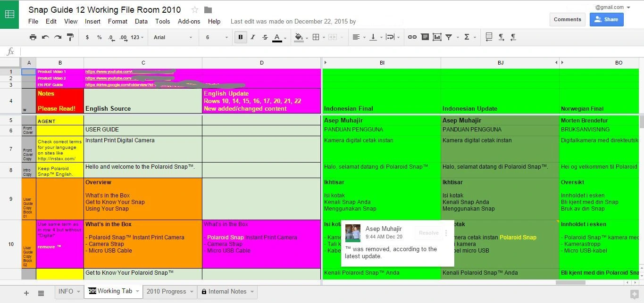
Task: Add a new sheet with plus icon
Action: (x=26, y=293)
